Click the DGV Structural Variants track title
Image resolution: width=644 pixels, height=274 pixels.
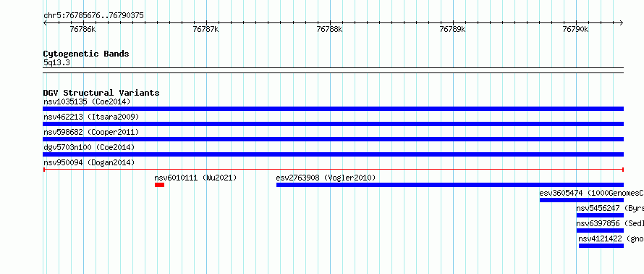pos(101,93)
